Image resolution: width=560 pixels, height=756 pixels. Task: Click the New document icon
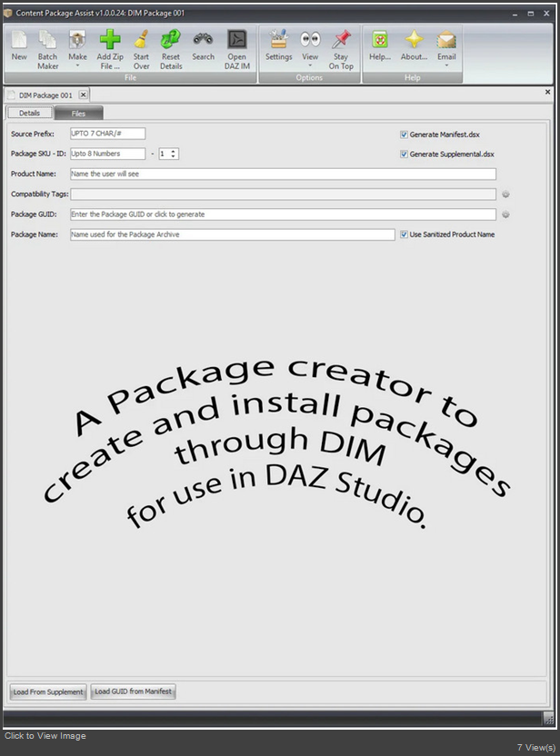point(19,40)
